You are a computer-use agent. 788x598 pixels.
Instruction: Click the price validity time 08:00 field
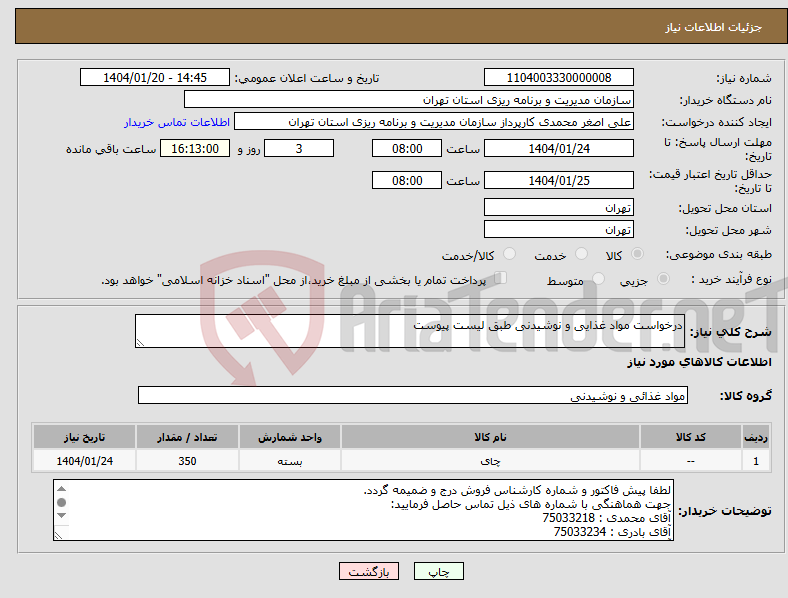pos(407,180)
